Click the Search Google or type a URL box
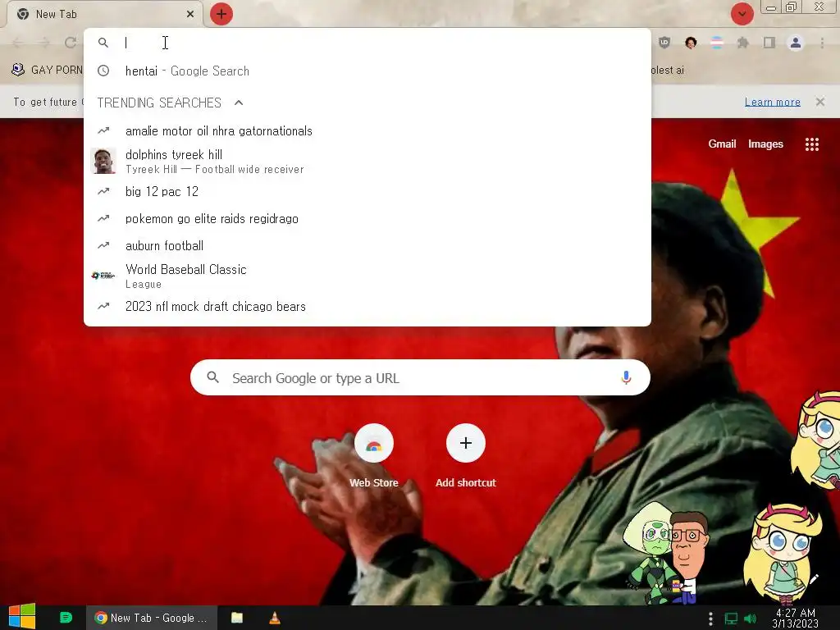This screenshot has height=630, width=840. point(421,377)
